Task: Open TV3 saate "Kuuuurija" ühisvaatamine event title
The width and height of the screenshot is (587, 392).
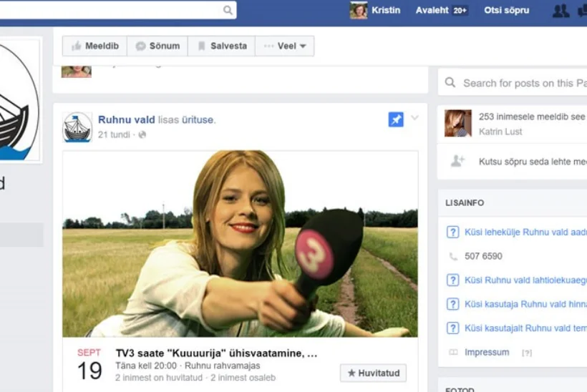Action: 216,353
